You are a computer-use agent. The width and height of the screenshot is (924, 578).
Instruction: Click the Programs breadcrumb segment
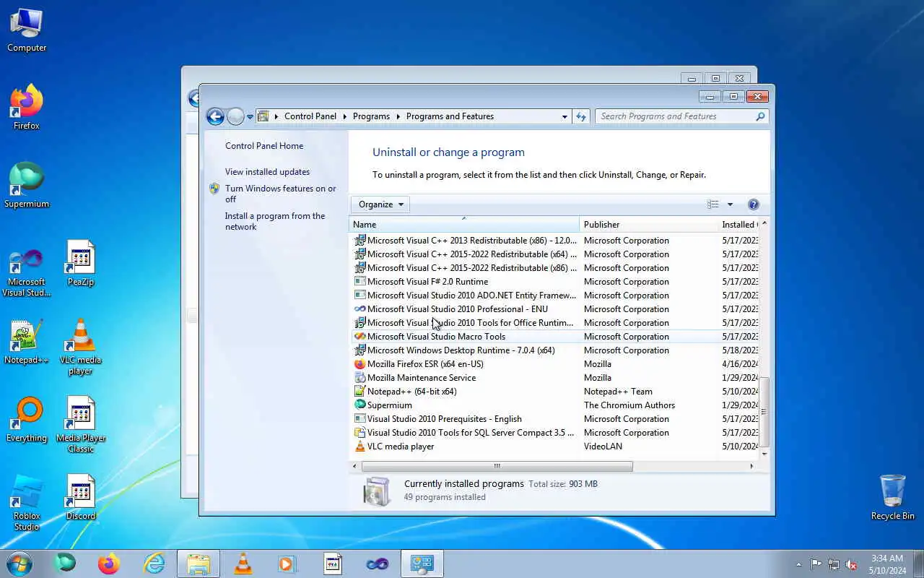371,116
